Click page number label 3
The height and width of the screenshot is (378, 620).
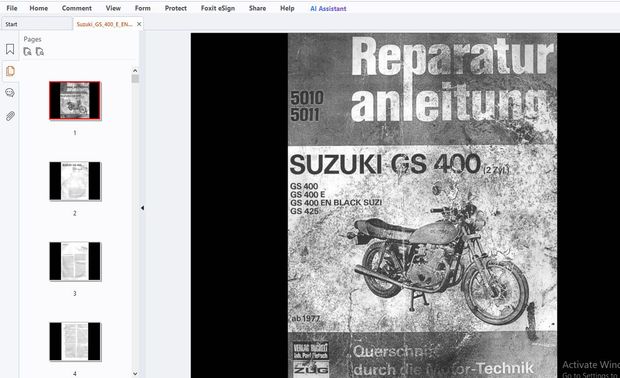75,293
